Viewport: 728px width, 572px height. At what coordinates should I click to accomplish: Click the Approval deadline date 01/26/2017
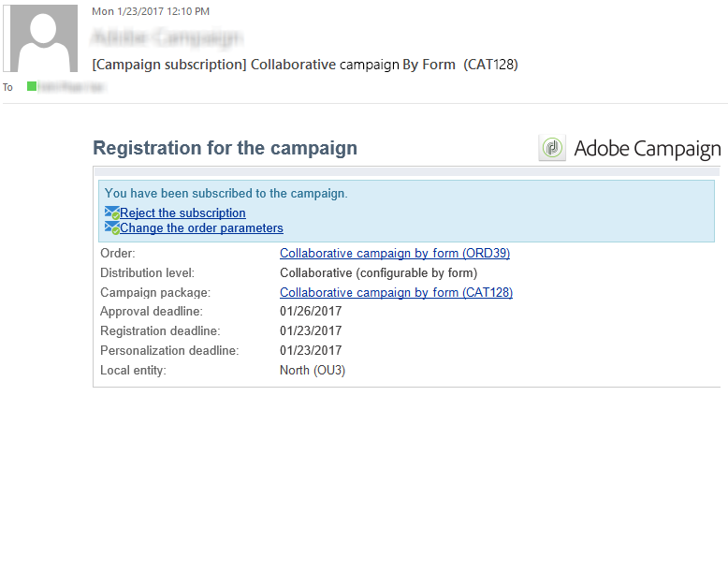(x=311, y=312)
